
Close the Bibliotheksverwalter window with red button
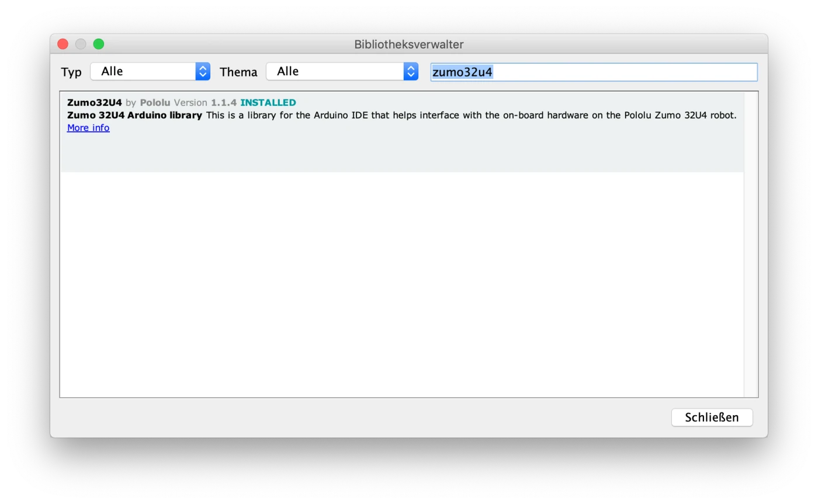(63, 44)
